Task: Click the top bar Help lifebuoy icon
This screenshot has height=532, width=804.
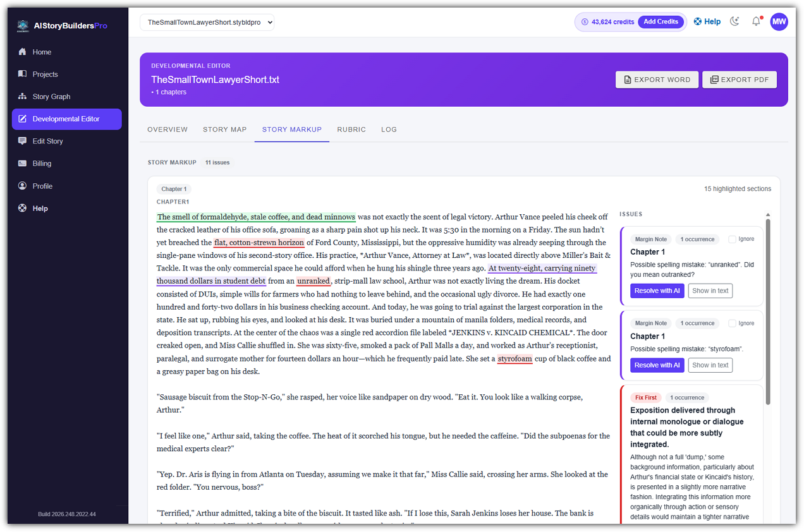Action: [x=698, y=21]
